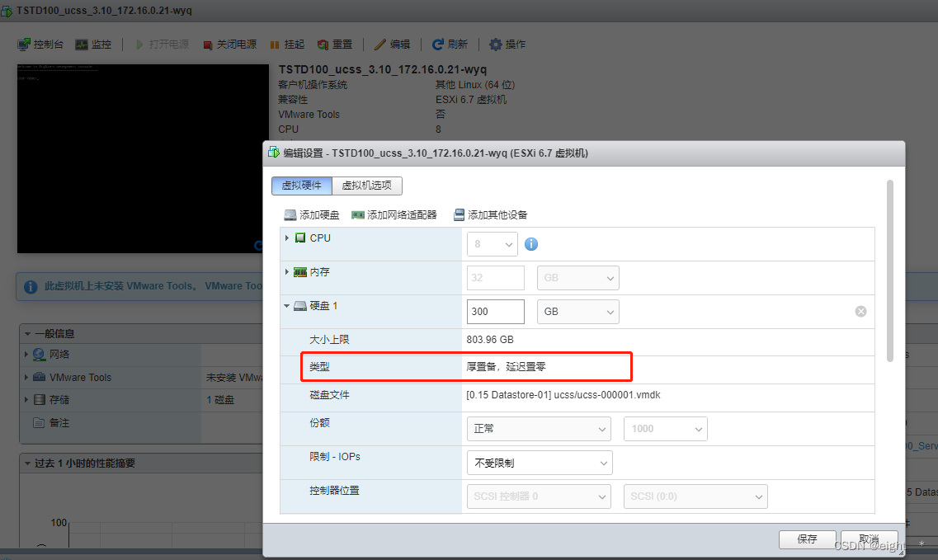
Task: Click the 803.96 GB max size value
Action: click(490, 340)
